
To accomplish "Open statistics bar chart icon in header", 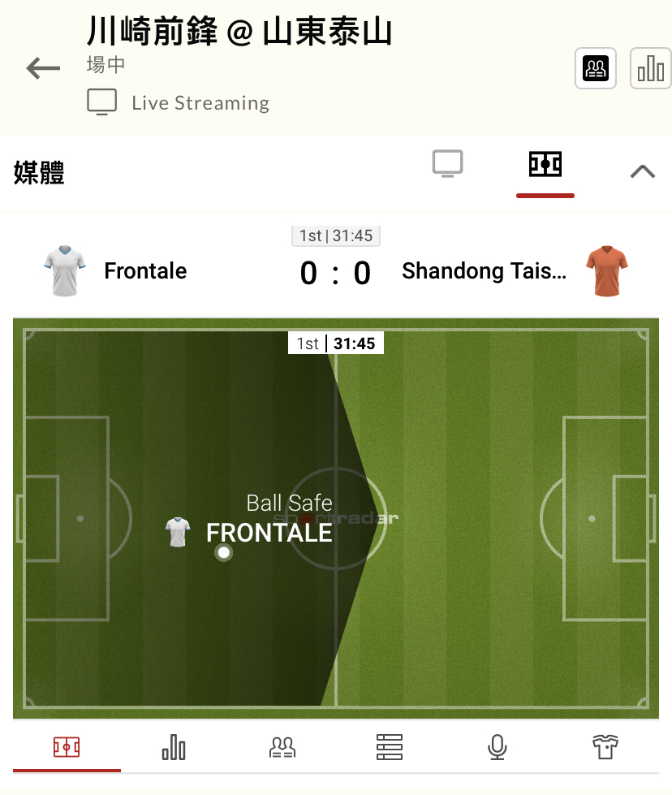I will click(651, 68).
